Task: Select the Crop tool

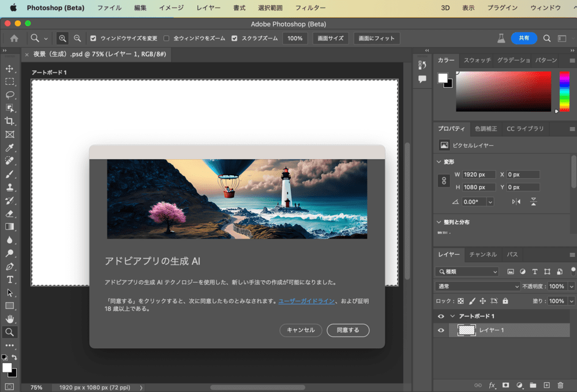Action: (10, 121)
